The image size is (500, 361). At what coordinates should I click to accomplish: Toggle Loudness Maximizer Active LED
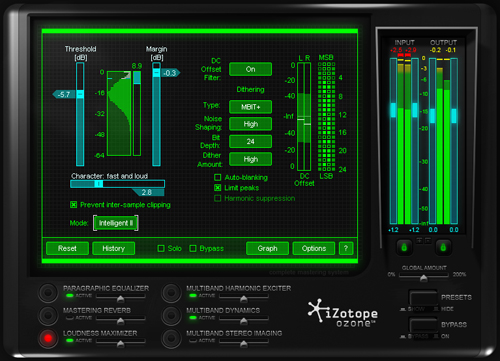coord(70,340)
